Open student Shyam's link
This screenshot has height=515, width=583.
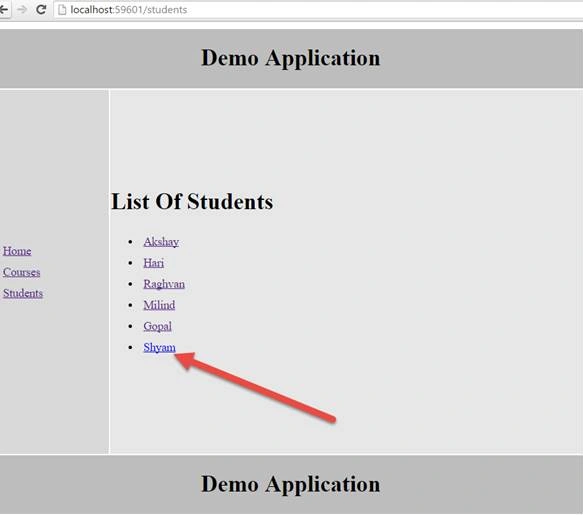point(160,348)
